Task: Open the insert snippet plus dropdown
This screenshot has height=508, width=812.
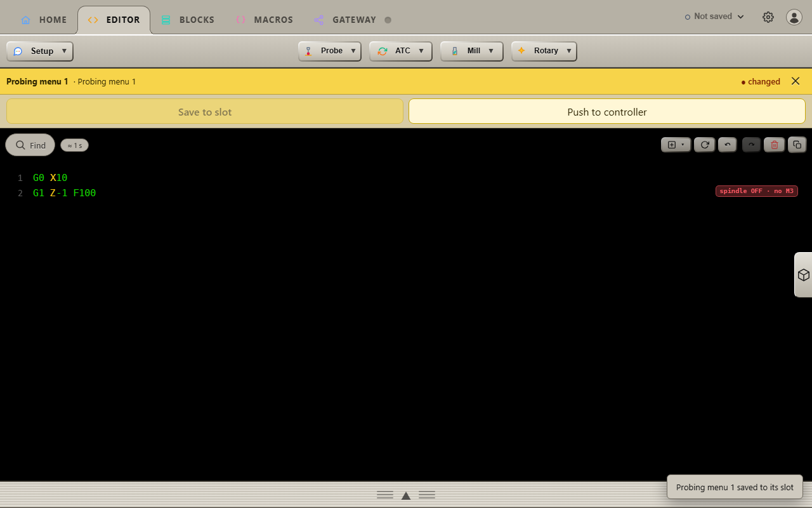Action: [676, 145]
